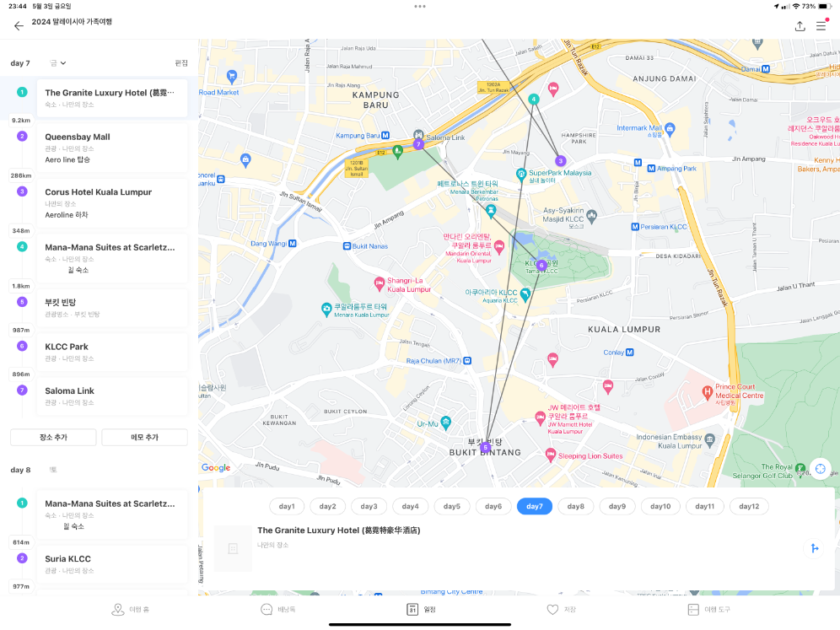Open the 부킷 빈탕 itinerary item
Screen dimensions: 840x630
(112, 308)
